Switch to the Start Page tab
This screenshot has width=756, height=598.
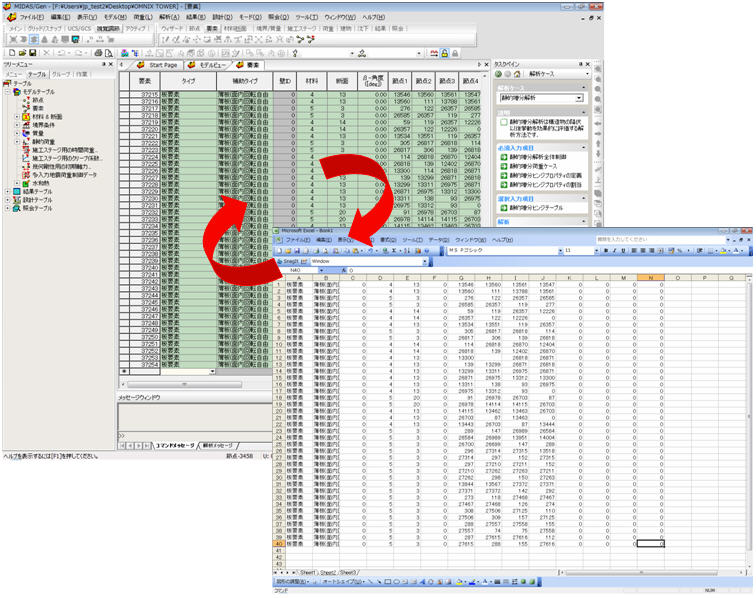click(x=158, y=65)
